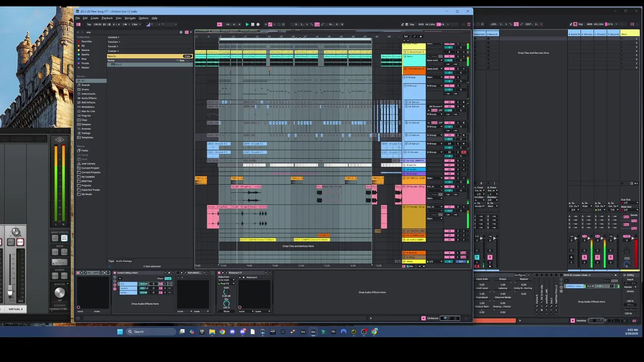
Task: Toggle the reverb delay chain device activator
Action: pyautogui.click(x=115, y=273)
